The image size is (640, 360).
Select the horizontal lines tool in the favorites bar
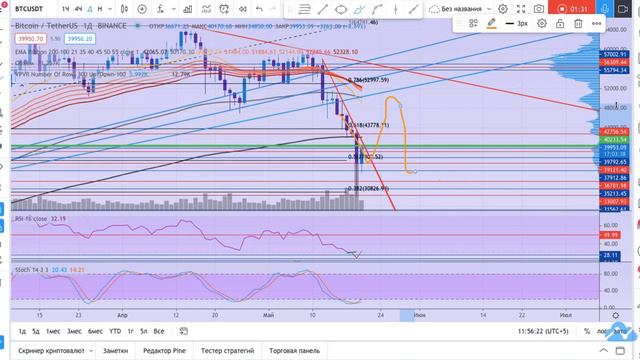click(304, 9)
